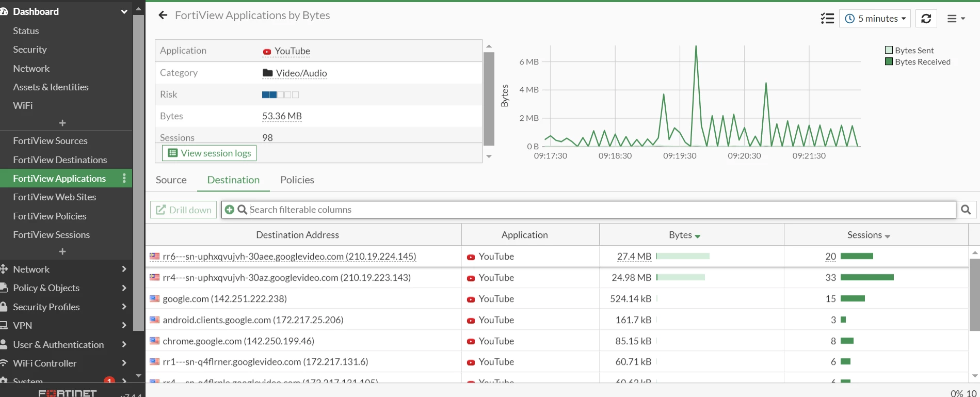Screen dimensions: 980x397
Task: Click the sidebar vertical scrollbar
Action: coord(138,173)
